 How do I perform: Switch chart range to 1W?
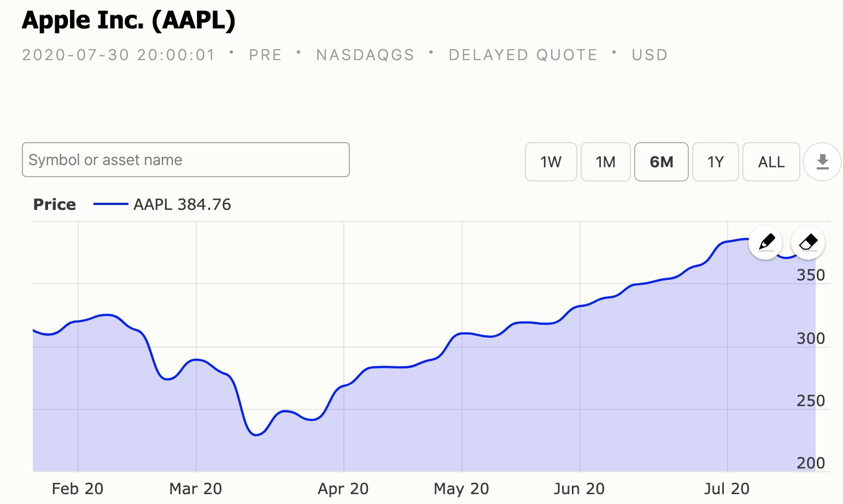[551, 162]
